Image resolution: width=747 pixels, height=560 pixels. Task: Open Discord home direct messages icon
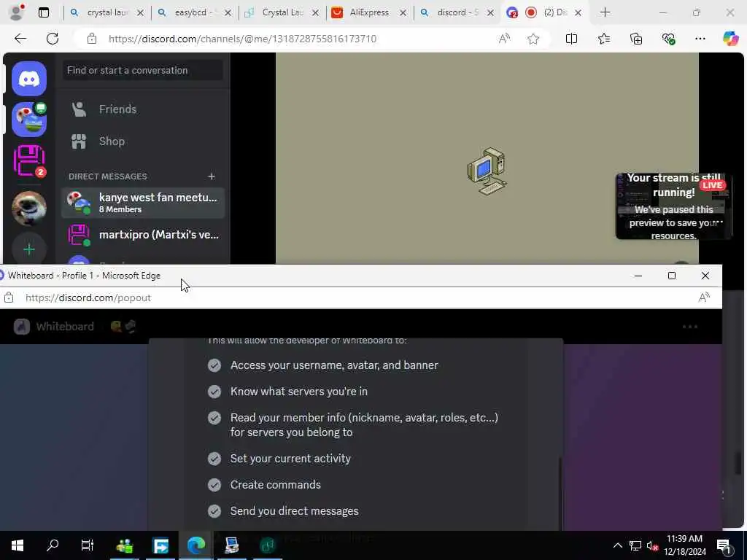click(29, 79)
